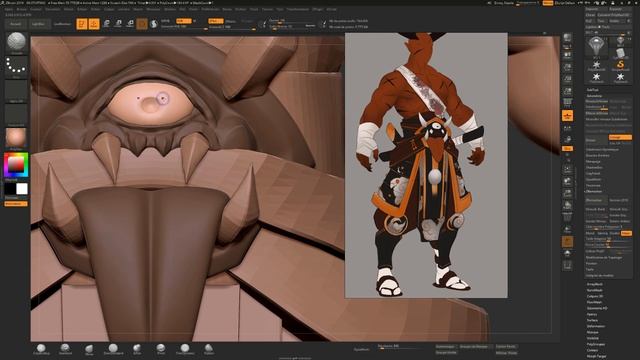Toggle the brown highlighted gizmo icon in top shelf
This screenshot has height=360, width=640.
click(142, 24)
